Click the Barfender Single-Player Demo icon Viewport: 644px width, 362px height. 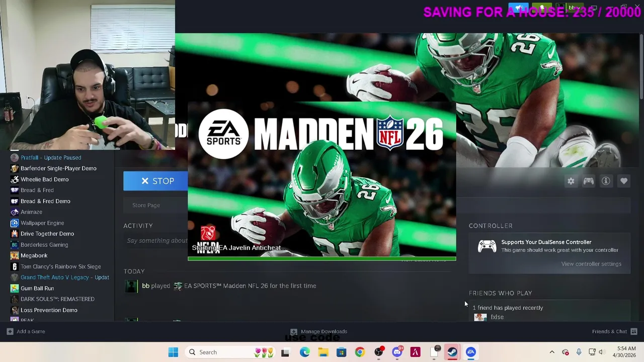pos(14,168)
